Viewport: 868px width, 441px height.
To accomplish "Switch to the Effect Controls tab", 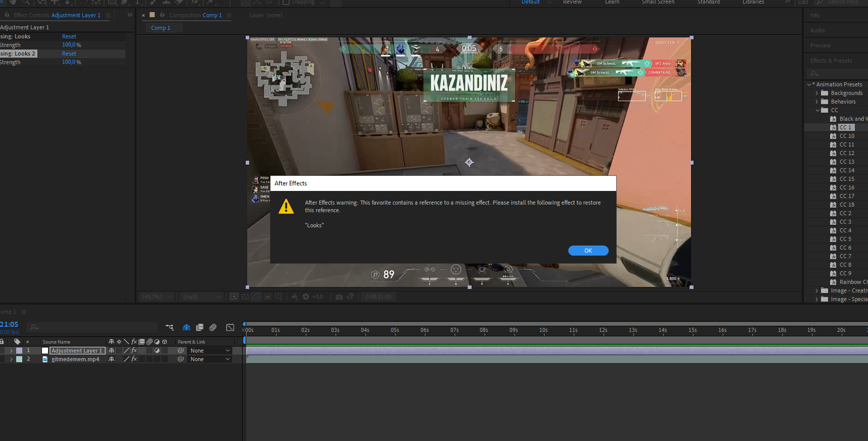I will coord(57,15).
